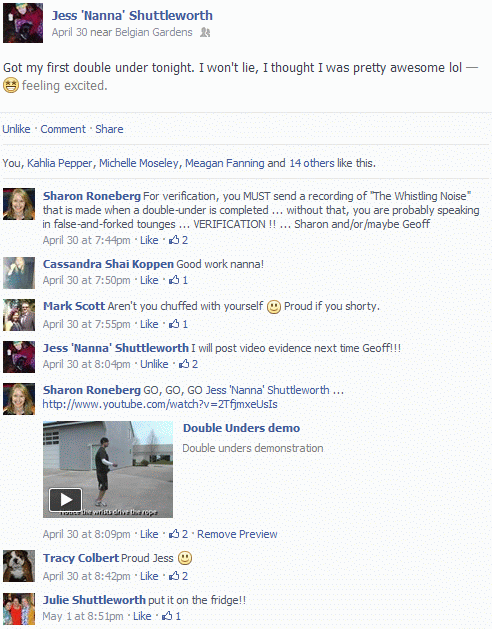The image size is (492, 629).
Task: Click thumbs-up icon on Cassandra Shai Koppen's comment
Action: 174,280
